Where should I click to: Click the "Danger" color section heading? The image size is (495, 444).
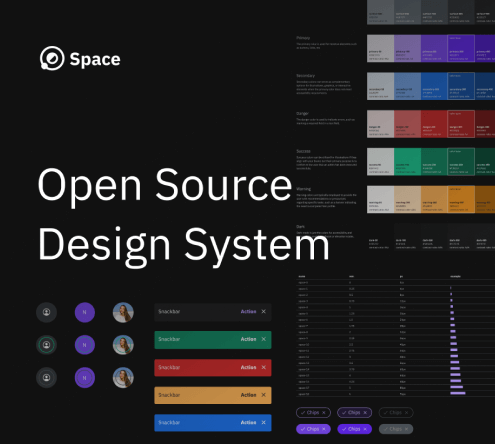[302, 113]
